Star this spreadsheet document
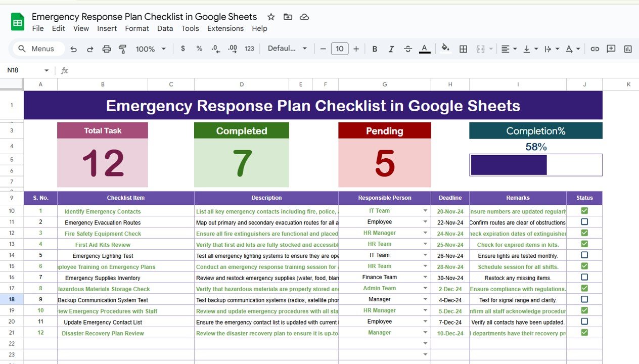Viewport: 639px width, 364px height. point(271,17)
